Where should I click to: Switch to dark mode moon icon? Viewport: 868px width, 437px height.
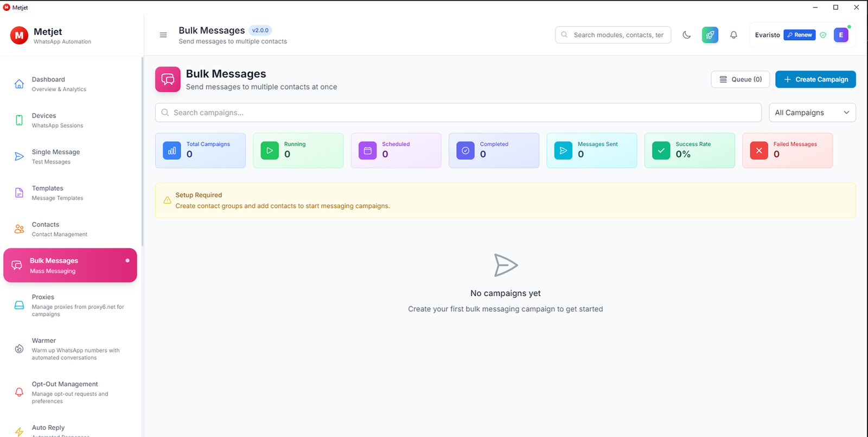tap(686, 35)
